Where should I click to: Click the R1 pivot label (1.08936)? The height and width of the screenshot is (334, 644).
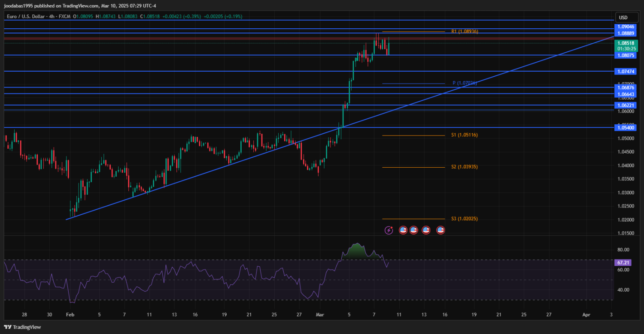[465, 32]
